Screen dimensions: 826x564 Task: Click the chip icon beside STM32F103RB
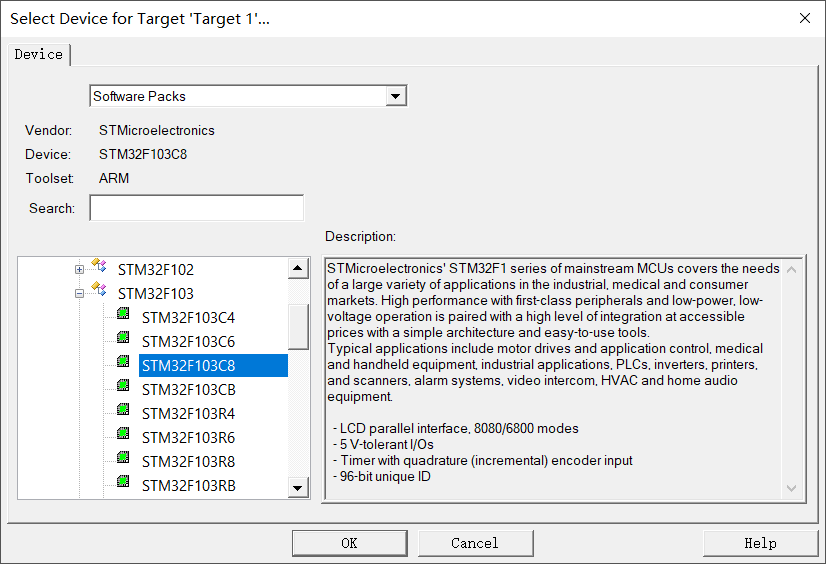[123, 481]
